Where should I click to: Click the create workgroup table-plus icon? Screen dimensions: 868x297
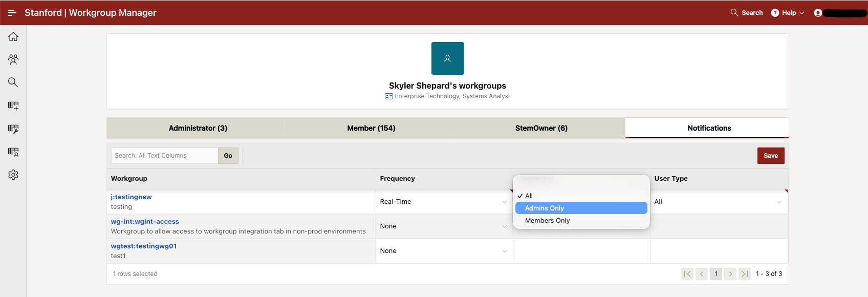tap(13, 106)
